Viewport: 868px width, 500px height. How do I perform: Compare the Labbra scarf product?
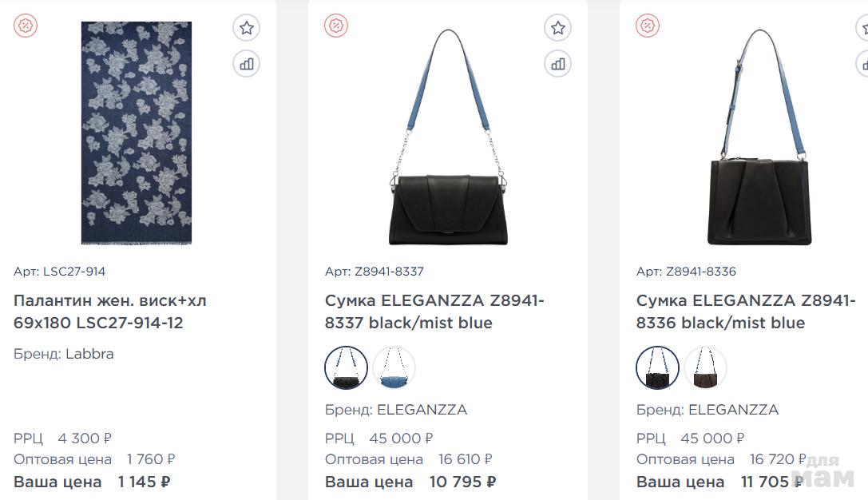(247, 63)
